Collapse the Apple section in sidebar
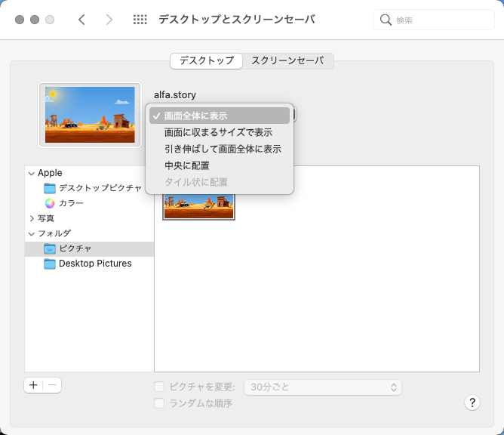Screen dimensions: 504x435 coord(31,173)
